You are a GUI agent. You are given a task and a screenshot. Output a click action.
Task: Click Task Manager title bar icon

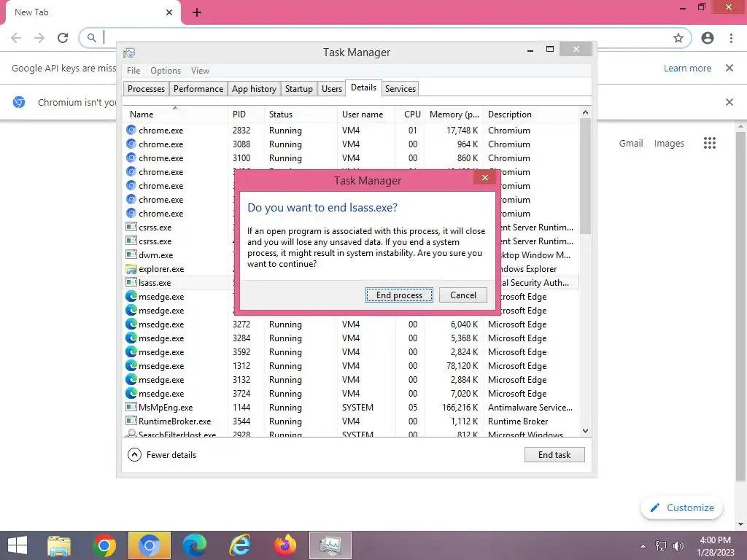pos(129,52)
